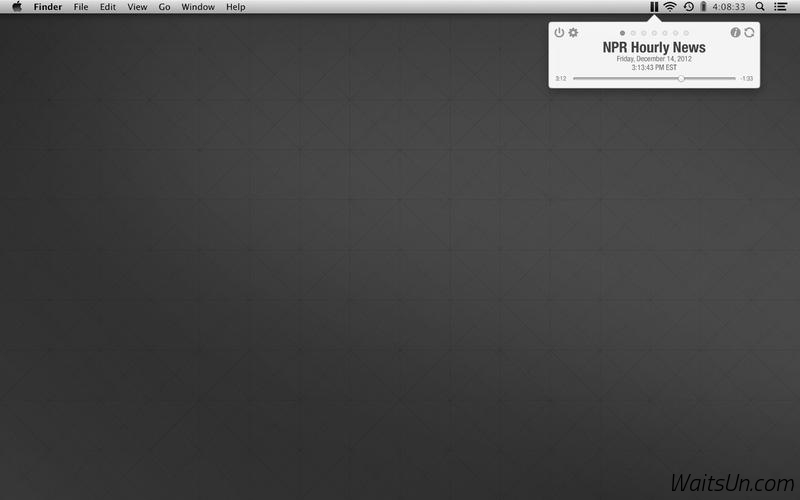This screenshot has width=800, height=500.
Task: Click the elapsed time 3:12 label
Action: (x=561, y=79)
